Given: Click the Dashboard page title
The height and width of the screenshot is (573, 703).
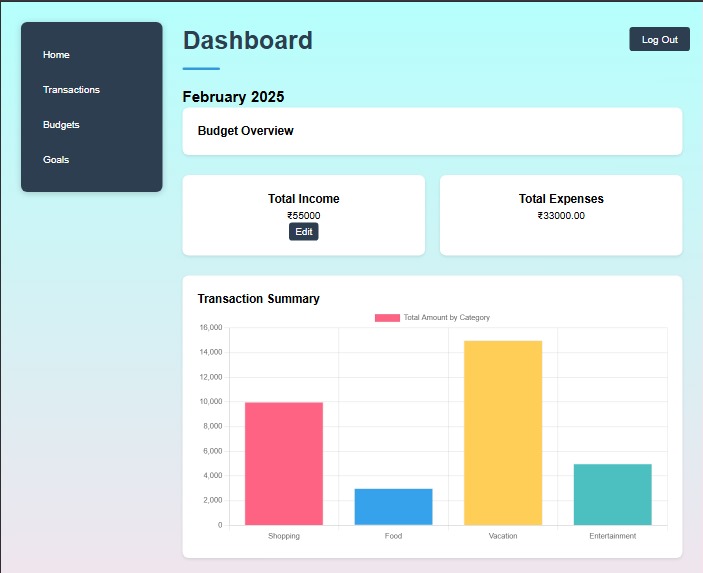Looking at the screenshot, I should click(247, 41).
